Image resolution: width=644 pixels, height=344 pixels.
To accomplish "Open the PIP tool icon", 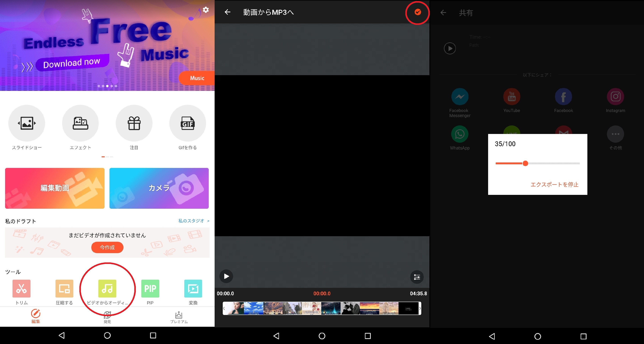I will [x=150, y=288].
